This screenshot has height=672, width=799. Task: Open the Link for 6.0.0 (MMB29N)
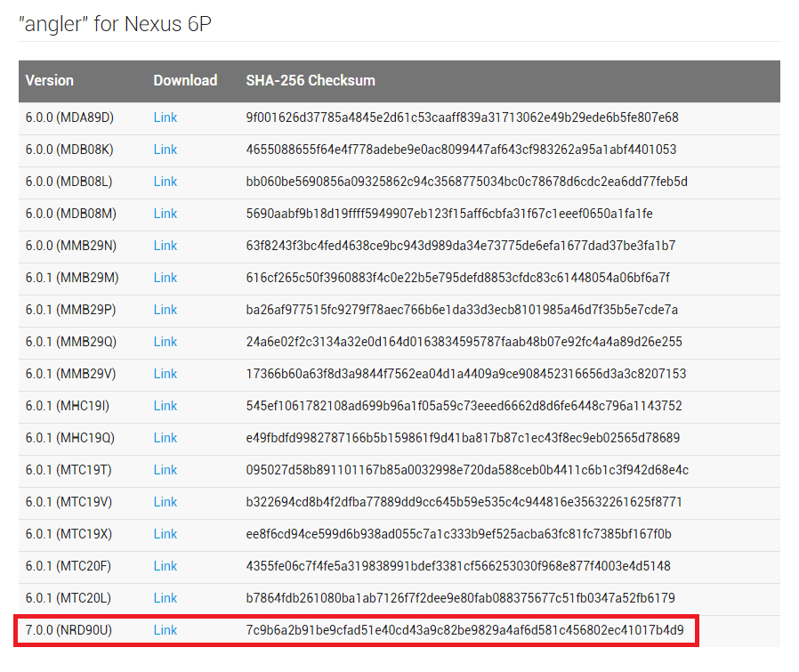tap(165, 246)
